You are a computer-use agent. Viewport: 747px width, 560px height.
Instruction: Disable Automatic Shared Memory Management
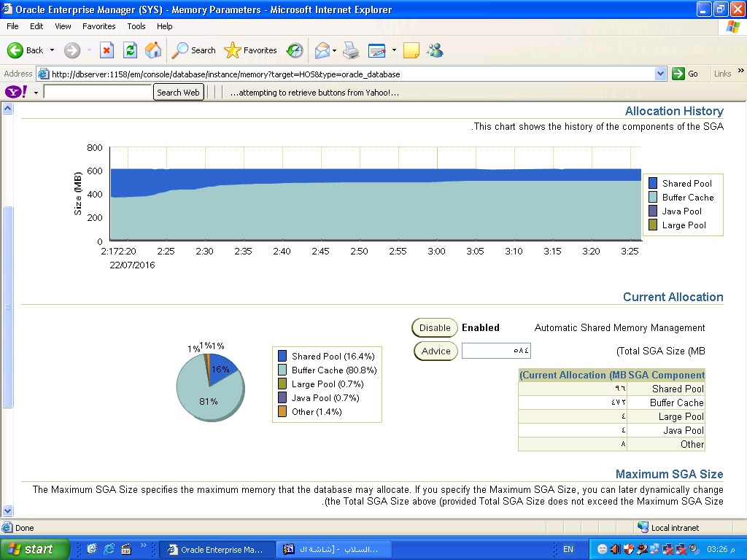(435, 328)
